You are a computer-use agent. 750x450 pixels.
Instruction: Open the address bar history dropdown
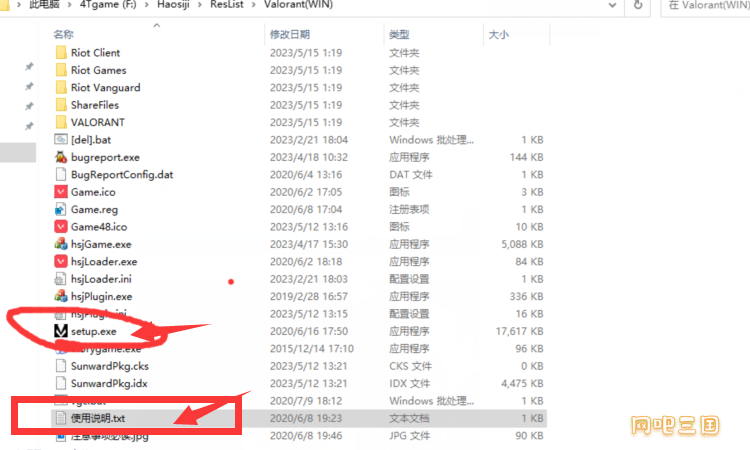coord(612,5)
